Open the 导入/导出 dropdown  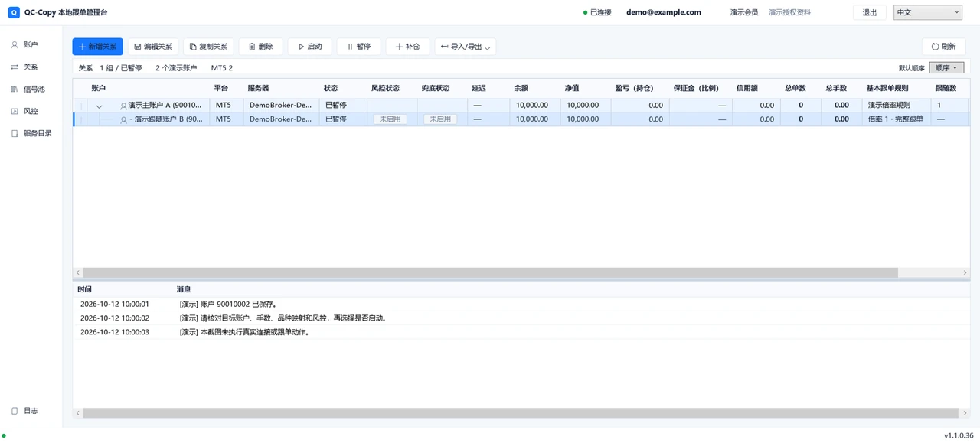[x=465, y=47]
